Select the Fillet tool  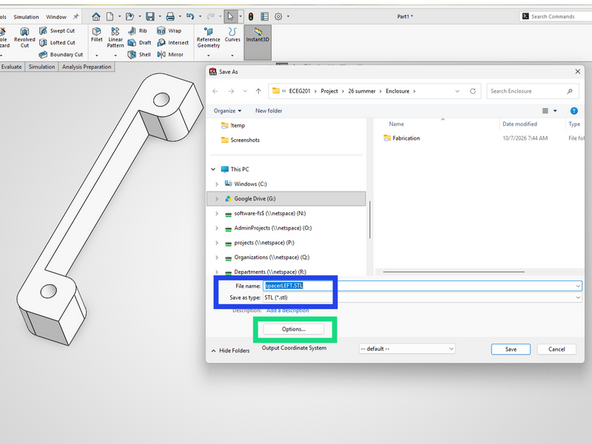click(x=97, y=34)
